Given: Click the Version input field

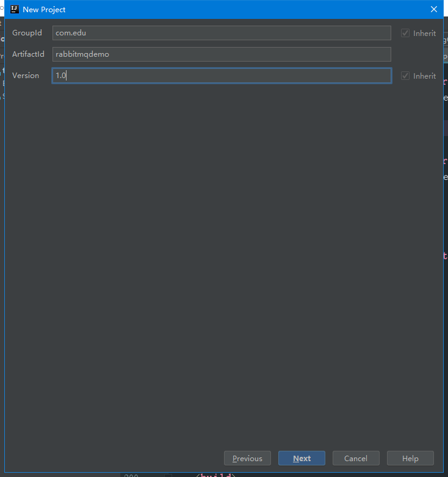Looking at the screenshot, I should (222, 76).
